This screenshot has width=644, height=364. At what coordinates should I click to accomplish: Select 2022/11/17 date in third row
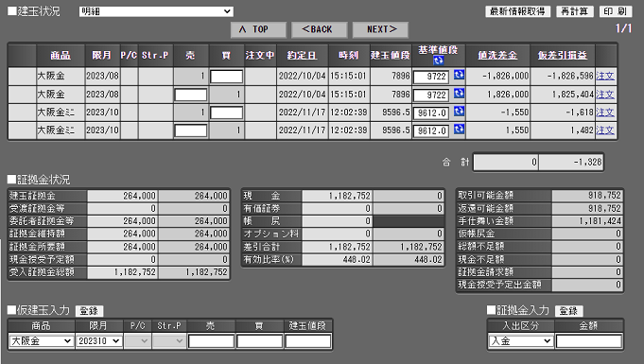coord(303,113)
